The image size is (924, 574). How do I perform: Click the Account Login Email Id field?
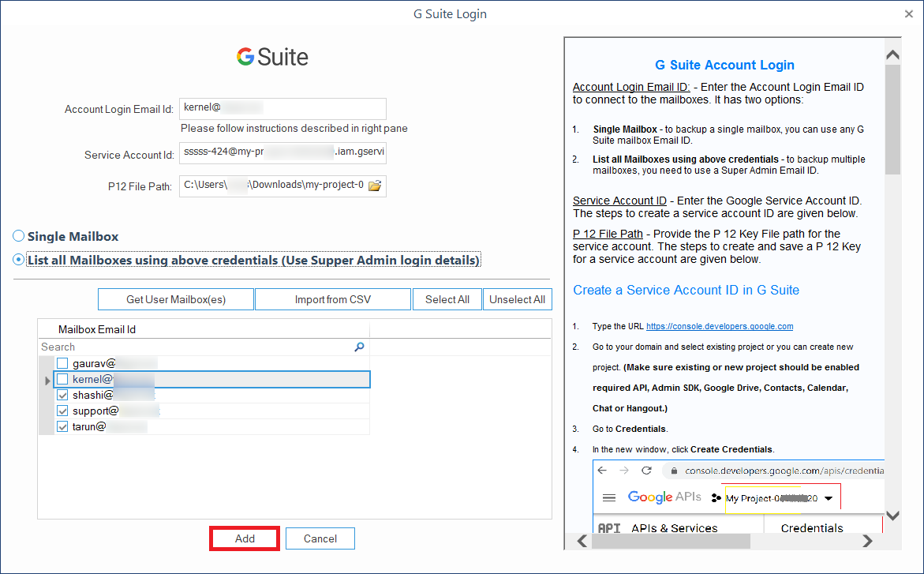click(282, 108)
